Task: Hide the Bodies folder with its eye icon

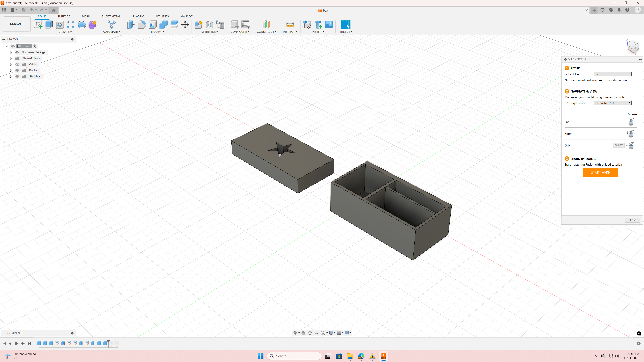Action: (x=17, y=70)
